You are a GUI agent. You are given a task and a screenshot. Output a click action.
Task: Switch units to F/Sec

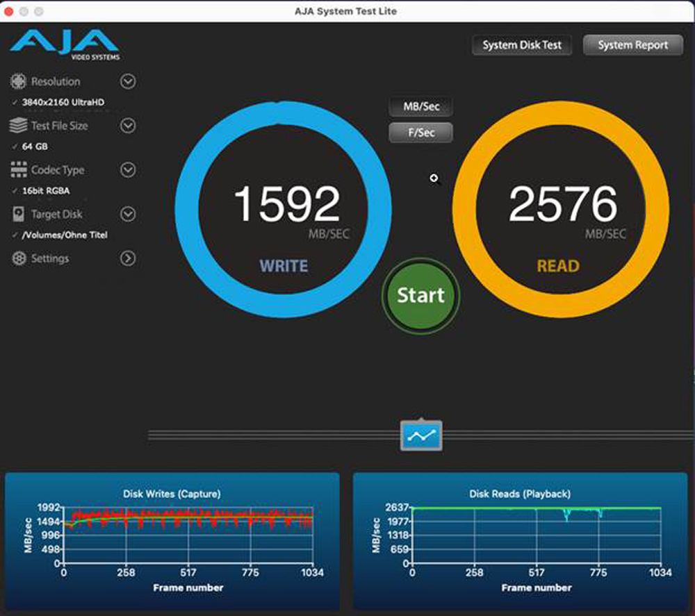[x=421, y=133]
